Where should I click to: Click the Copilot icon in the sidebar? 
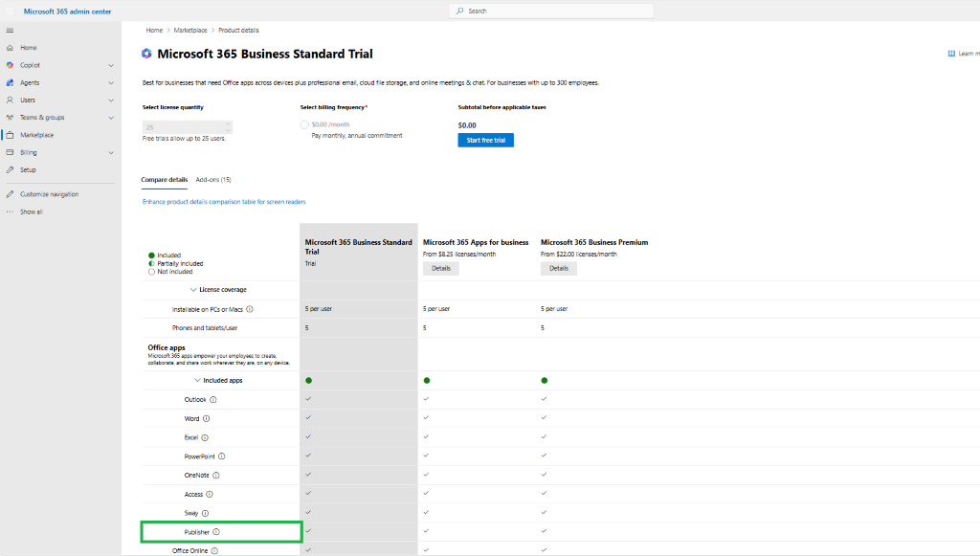tap(10, 65)
